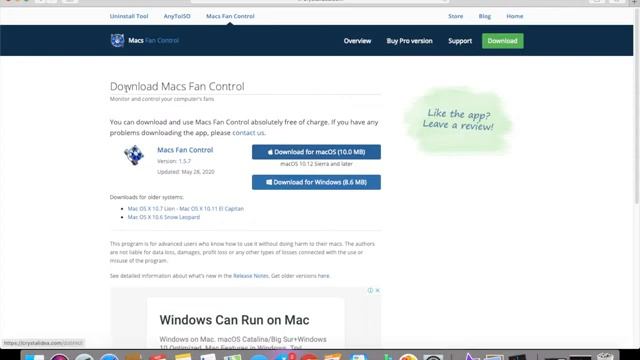Click the older versions 'here' link
This screenshot has height=360, width=640.
(323, 276)
